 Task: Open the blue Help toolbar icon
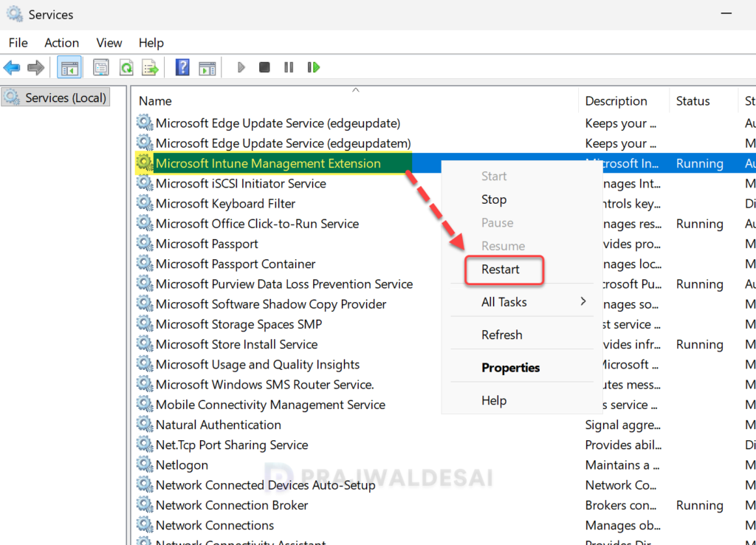click(182, 67)
